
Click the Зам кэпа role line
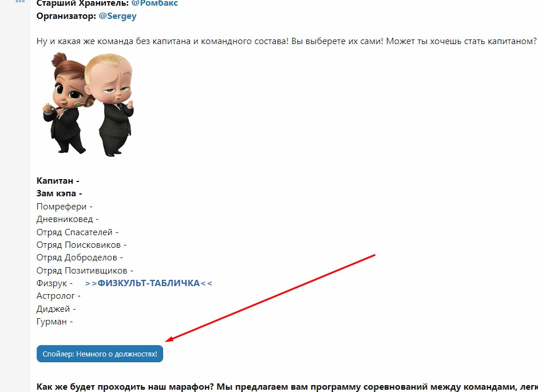(59, 193)
